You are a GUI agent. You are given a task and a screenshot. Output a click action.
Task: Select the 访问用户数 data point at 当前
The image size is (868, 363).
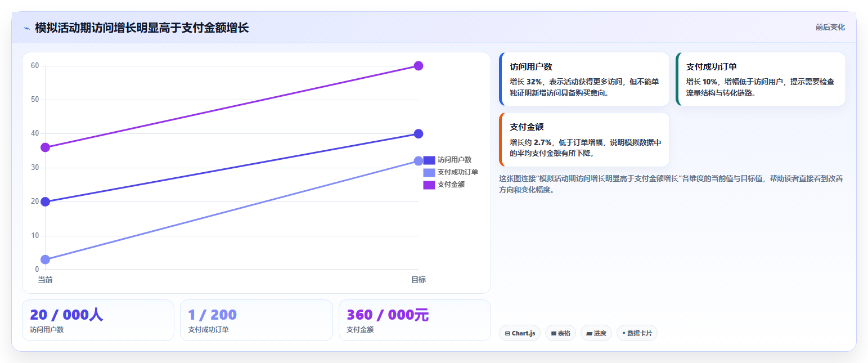(x=45, y=201)
